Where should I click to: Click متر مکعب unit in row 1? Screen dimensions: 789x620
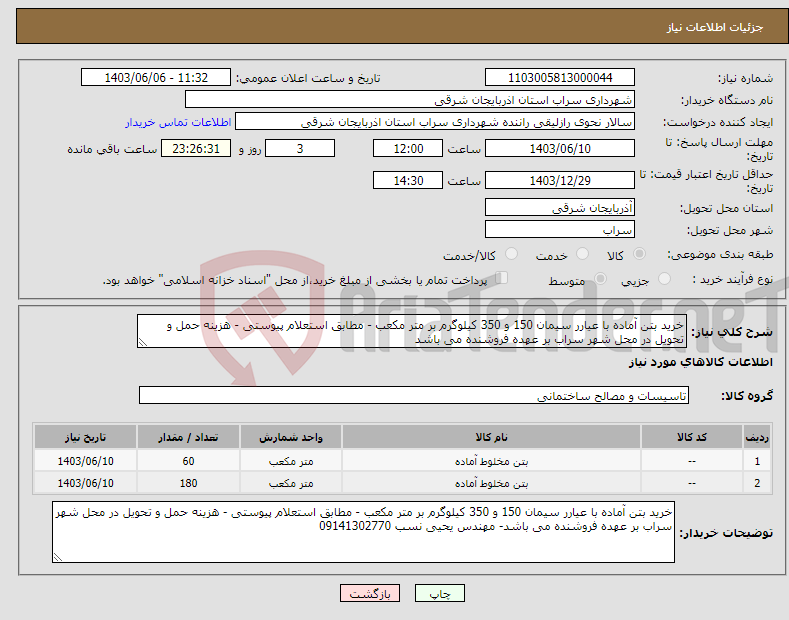(291, 461)
